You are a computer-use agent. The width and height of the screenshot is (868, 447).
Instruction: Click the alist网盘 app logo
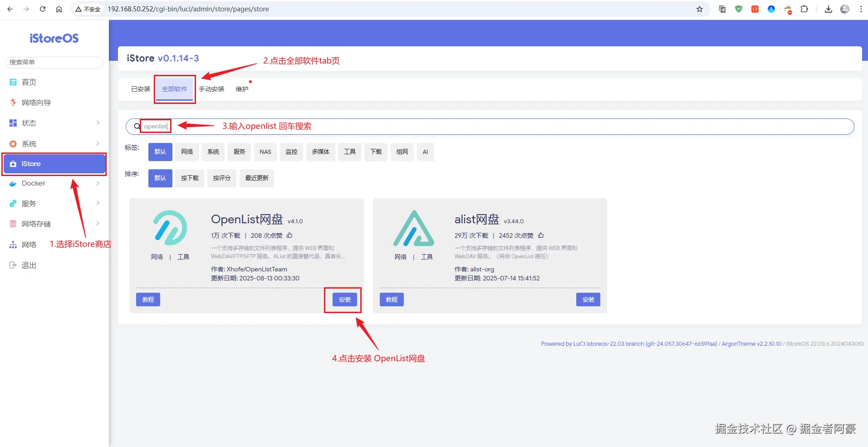pyautogui.click(x=413, y=228)
